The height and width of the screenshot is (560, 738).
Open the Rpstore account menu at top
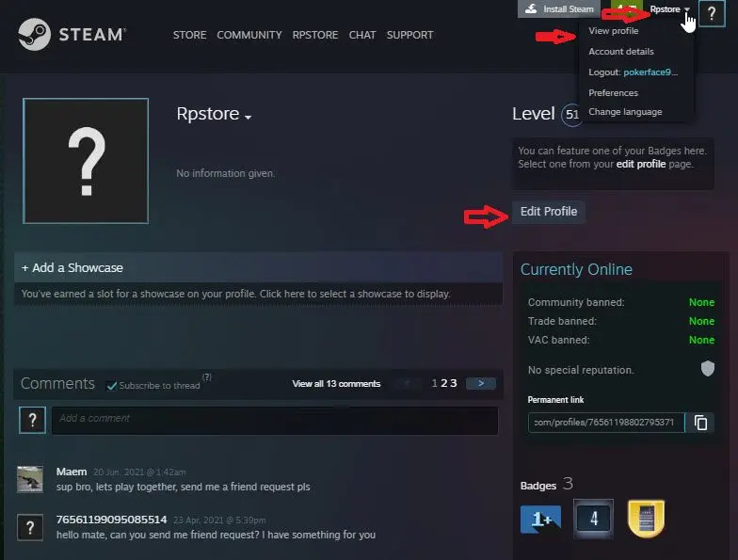[x=669, y=9]
